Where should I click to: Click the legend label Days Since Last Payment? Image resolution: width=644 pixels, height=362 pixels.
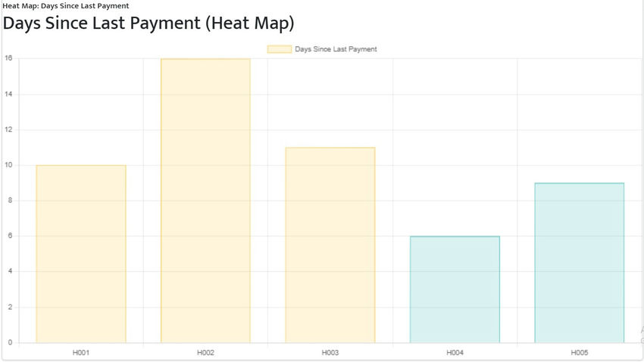(336, 49)
